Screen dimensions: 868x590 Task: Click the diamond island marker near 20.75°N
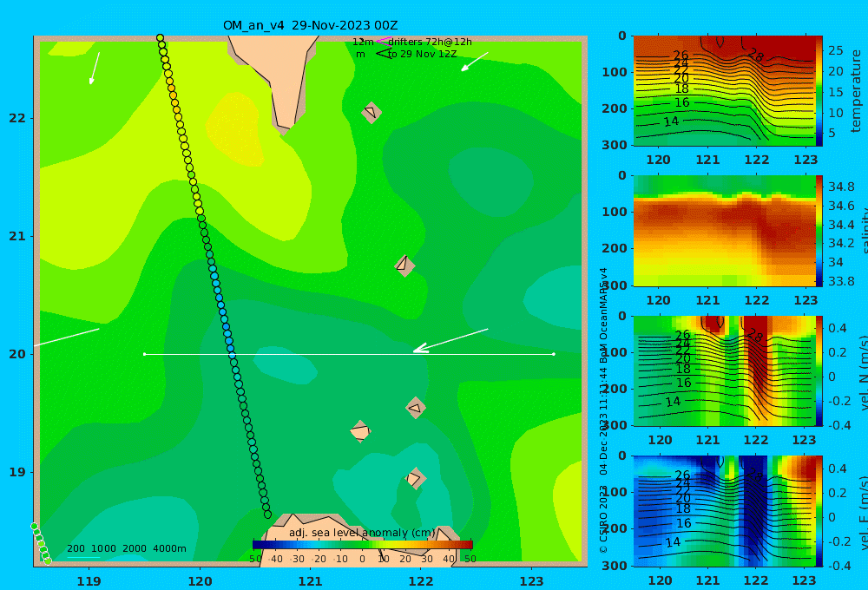404,265
